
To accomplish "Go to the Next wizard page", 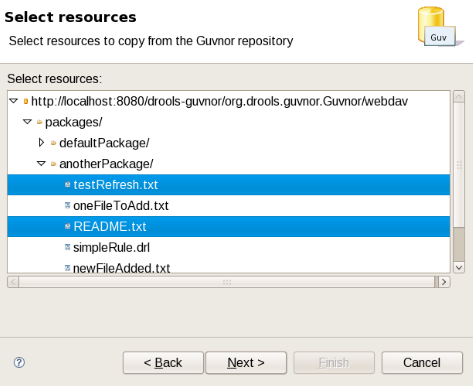I will [246, 363].
